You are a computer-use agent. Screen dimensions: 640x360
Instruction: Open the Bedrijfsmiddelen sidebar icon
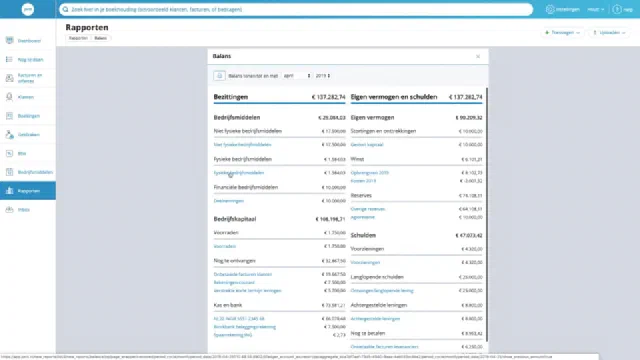tap(9, 172)
